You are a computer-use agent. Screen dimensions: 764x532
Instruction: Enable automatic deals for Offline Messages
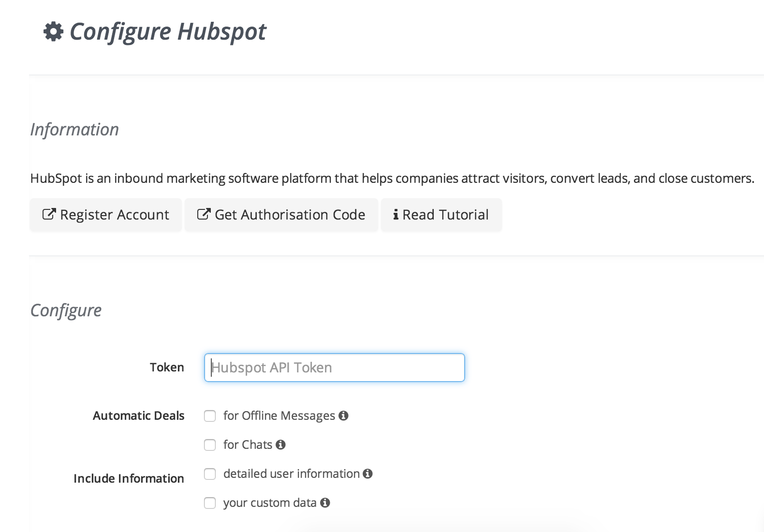(x=210, y=416)
